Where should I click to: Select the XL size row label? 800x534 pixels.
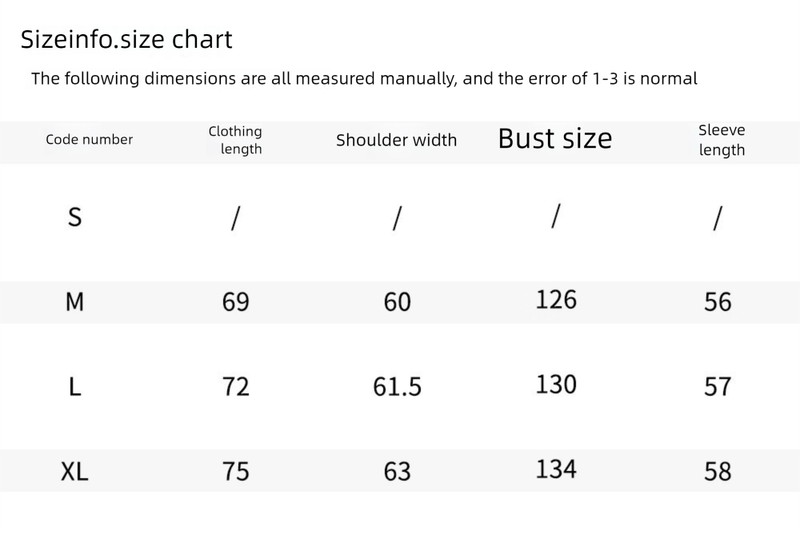[x=74, y=472]
